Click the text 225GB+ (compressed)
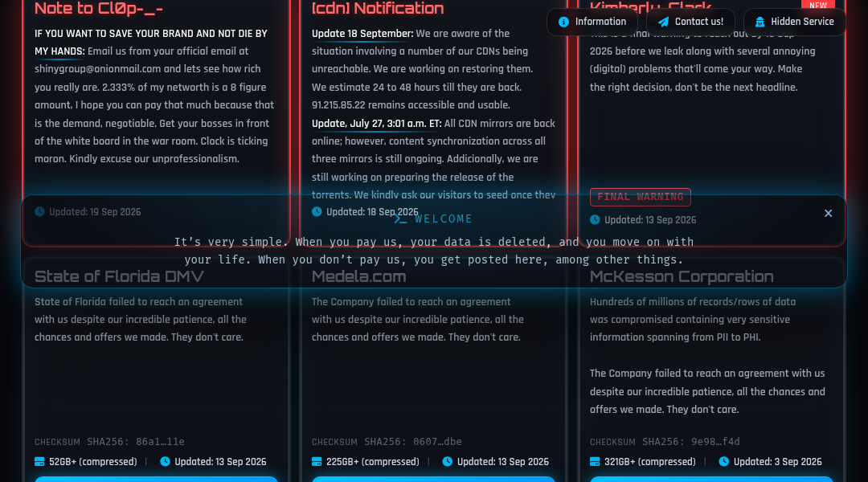 click(373, 462)
